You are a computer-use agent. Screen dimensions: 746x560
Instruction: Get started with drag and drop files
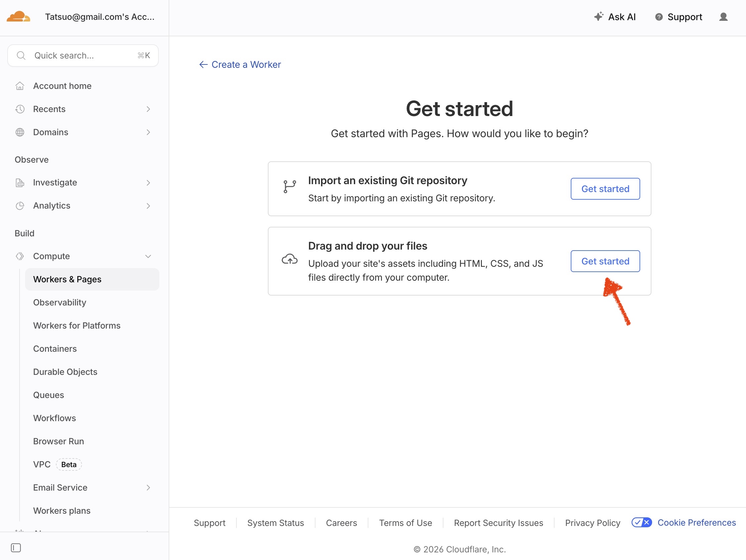point(605,261)
